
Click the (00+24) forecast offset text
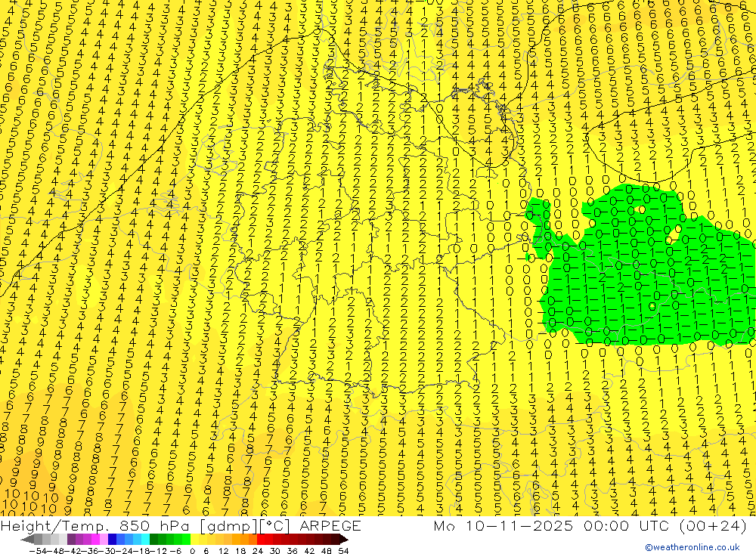[x=713, y=525]
